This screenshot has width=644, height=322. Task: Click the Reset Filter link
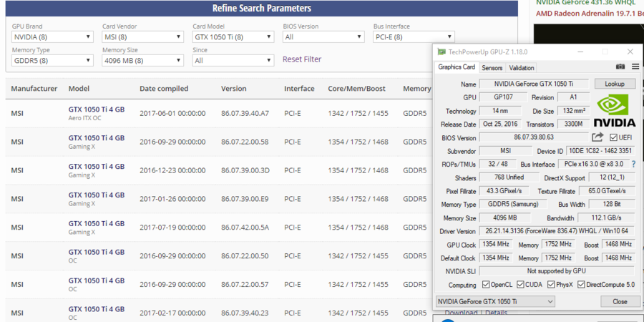[x=301, y=59]
